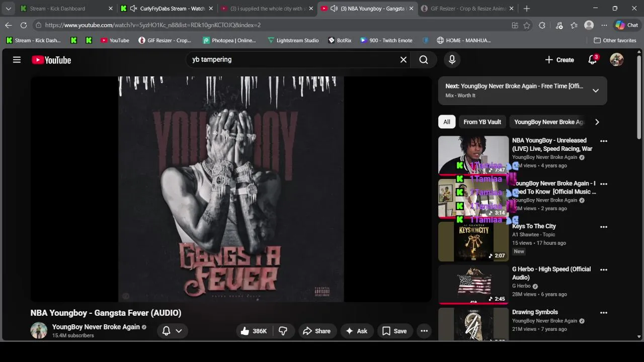The image size is (644, 362).
Task: Open options for Drawing Symbols video
Action: coord(604,312)
